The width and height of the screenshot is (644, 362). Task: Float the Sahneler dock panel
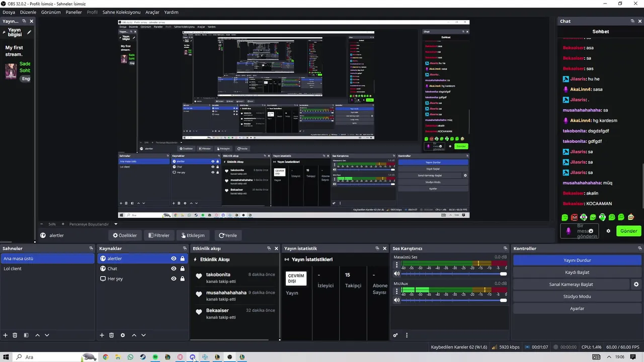pyautogui.click(x=91, y=248)
